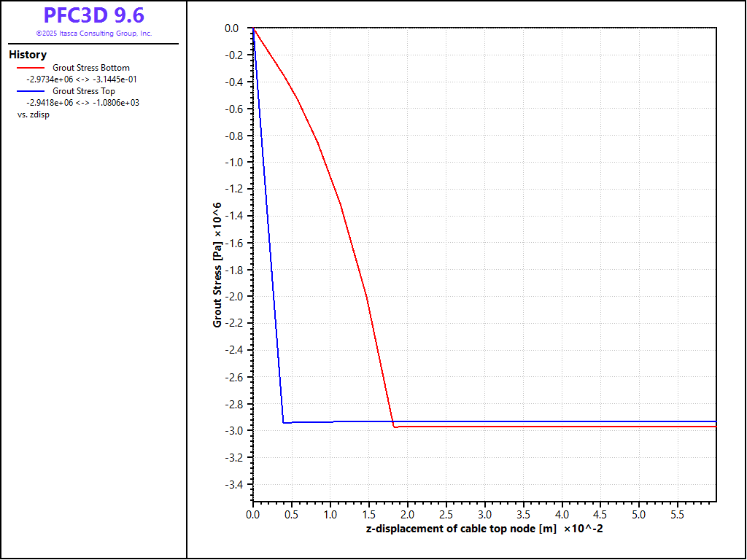
Task: Click the blue curve's corner near -2.94
Action: (x=283, y=422)
